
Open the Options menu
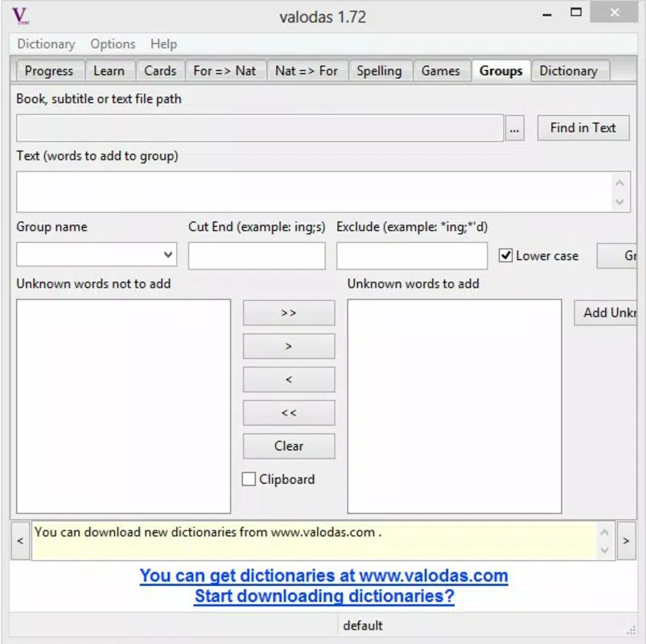pyautogui.click(x=113, y=44)
